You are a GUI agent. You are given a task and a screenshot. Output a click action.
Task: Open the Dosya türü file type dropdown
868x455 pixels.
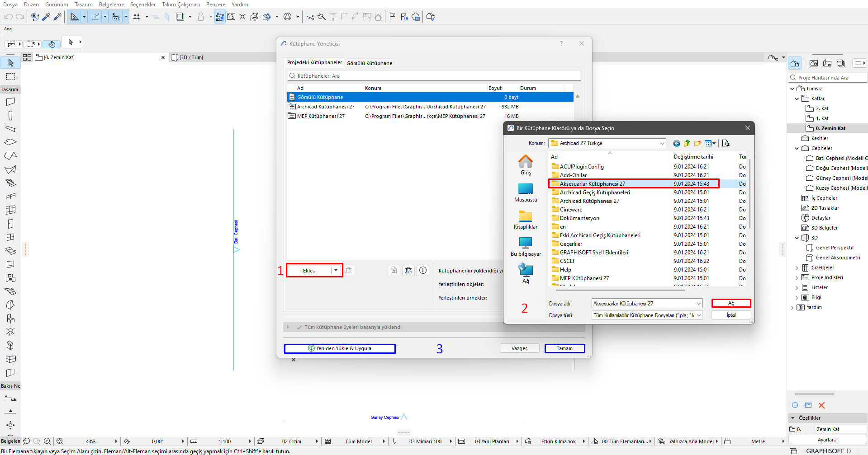point(698,315)
